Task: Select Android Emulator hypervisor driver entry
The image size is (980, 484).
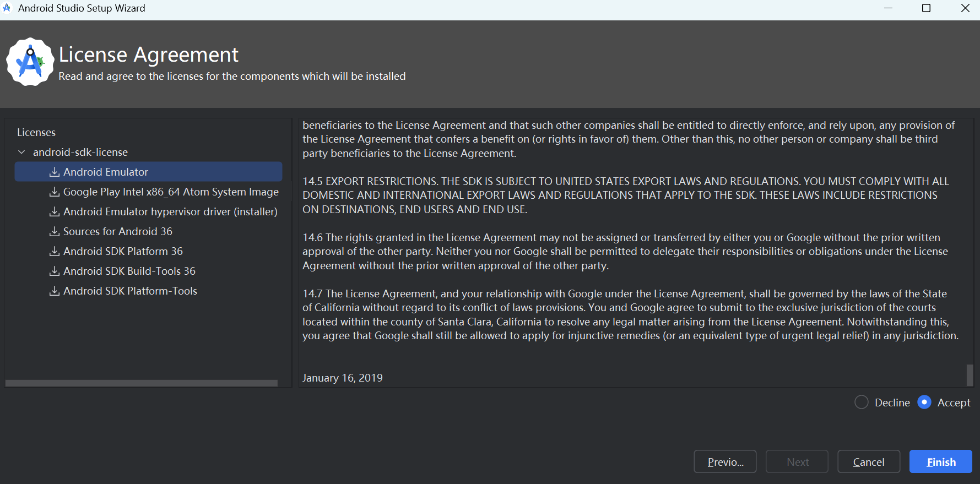Action: click(170, 212)
